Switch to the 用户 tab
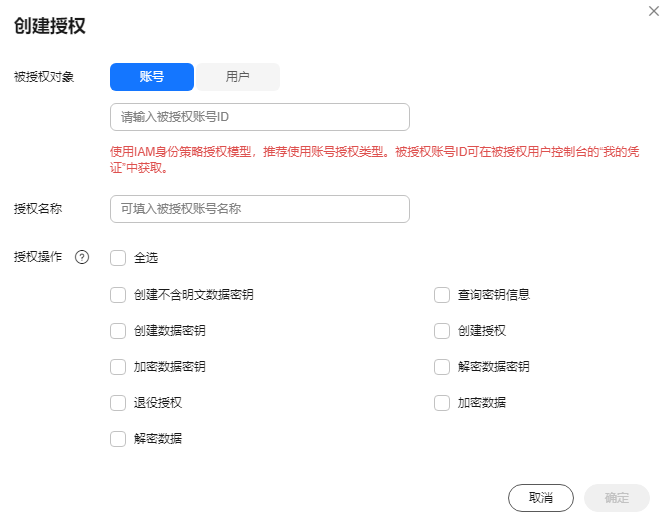Viewport: 672px width, 520px height. pos(237,77)
